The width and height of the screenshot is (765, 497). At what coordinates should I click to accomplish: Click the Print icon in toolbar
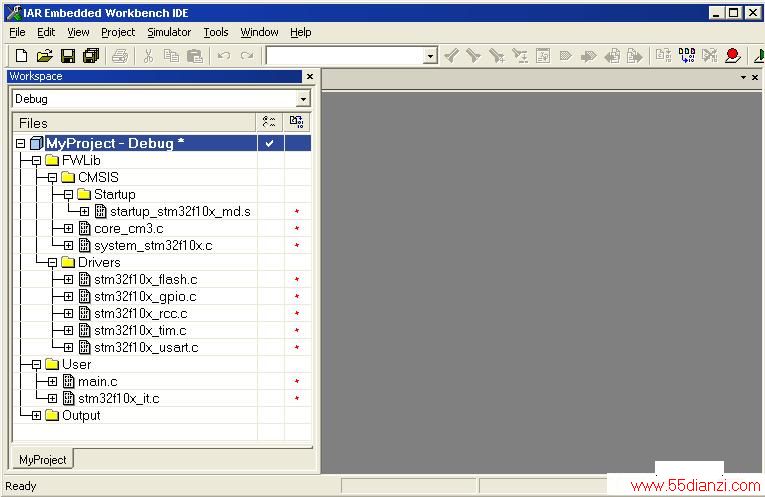(120, 56)
